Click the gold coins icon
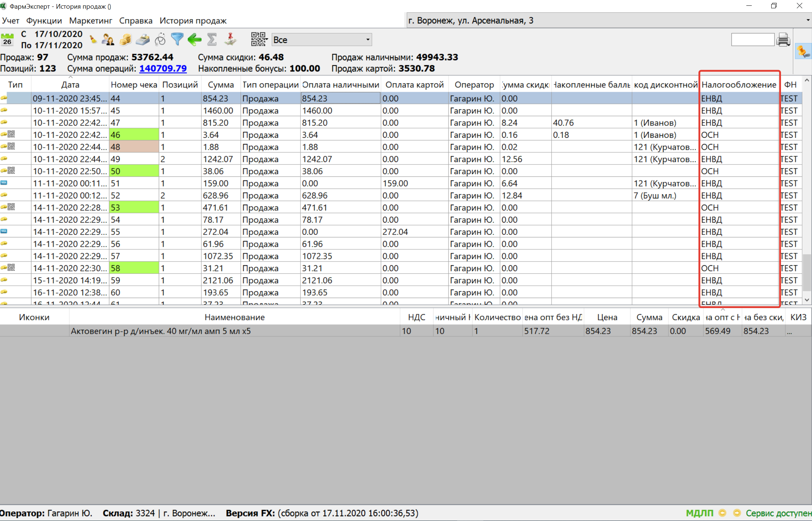 [125, 39]
